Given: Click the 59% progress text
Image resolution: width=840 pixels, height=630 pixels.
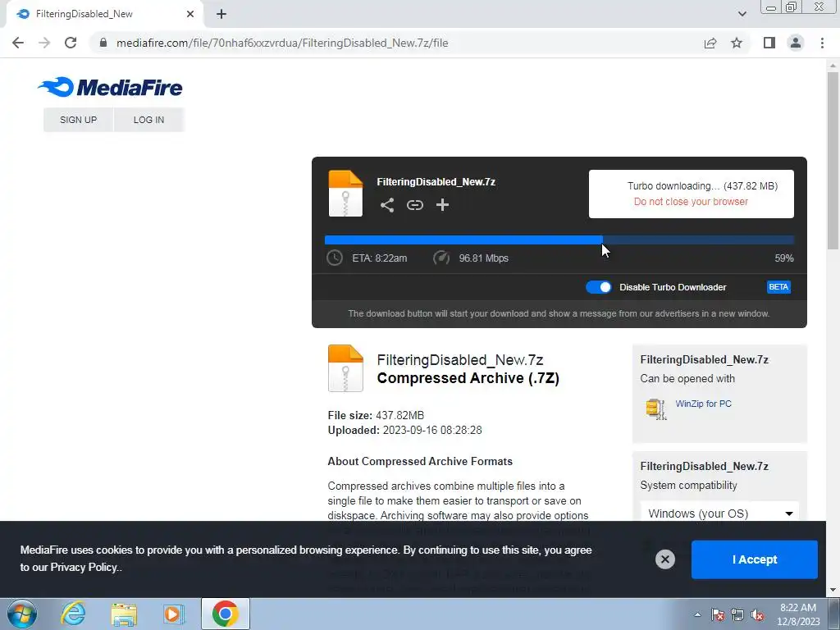Looking at the screenshot, I should click(x=783, y=258).
